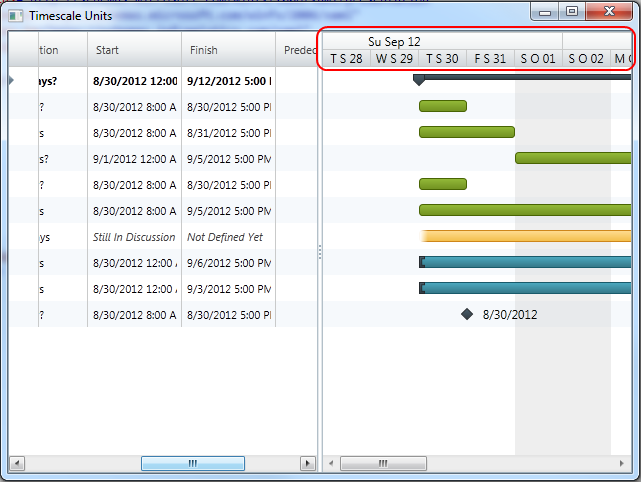
Task: Click the milestone diamond marker
Action: click(467, 314)
